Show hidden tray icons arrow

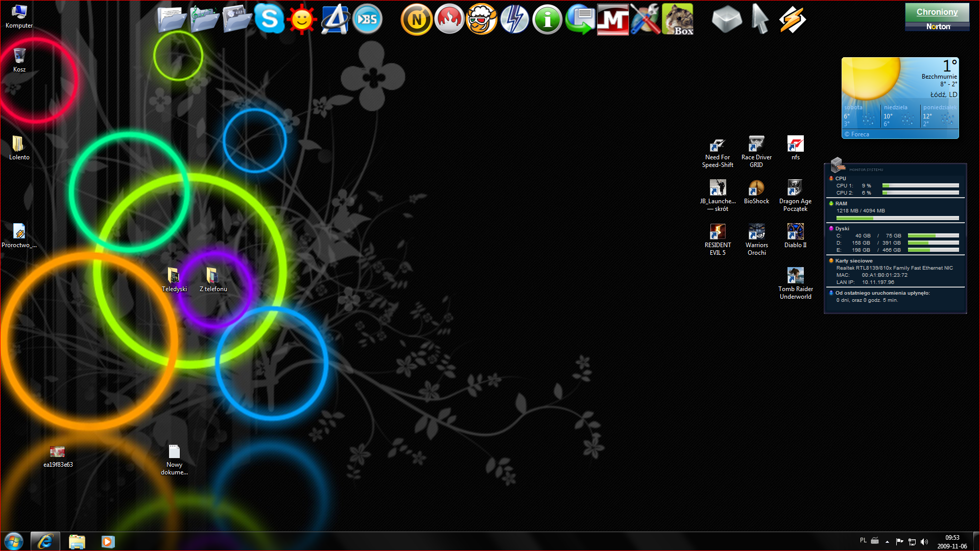[887, 542]
